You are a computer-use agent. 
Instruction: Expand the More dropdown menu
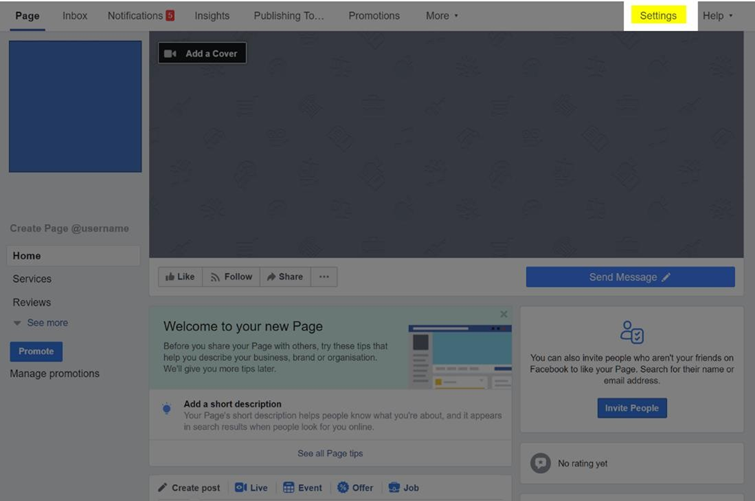pyautogui.click(x=442, y=16)
